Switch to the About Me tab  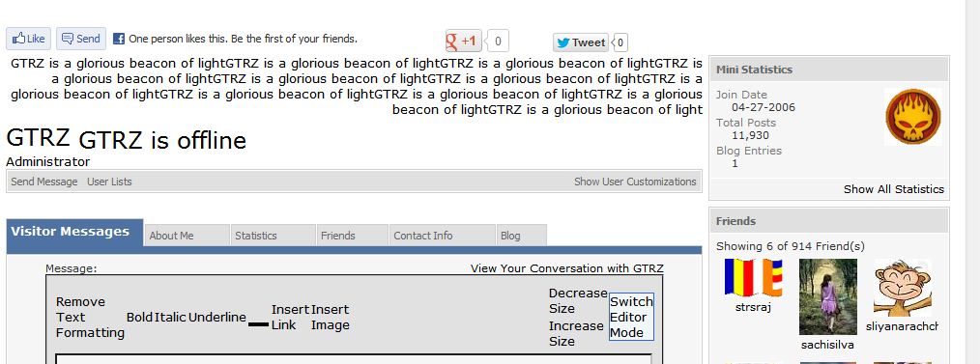187,236
